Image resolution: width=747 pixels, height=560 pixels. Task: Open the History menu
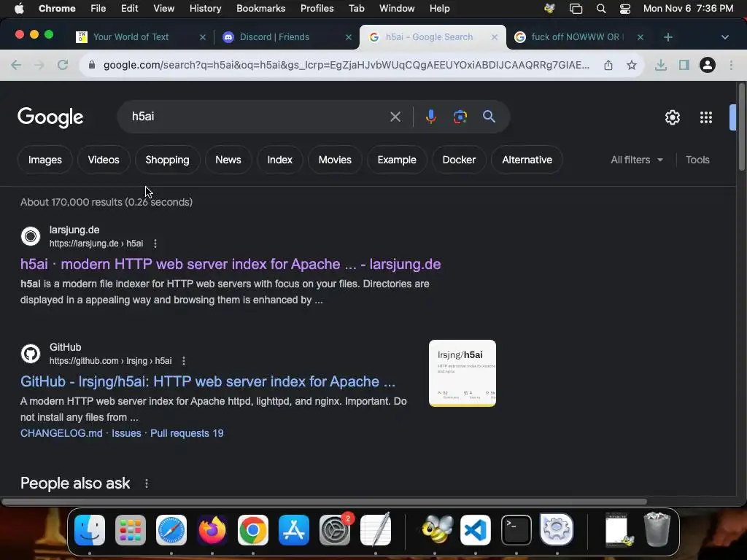click(x=205, y=9)
